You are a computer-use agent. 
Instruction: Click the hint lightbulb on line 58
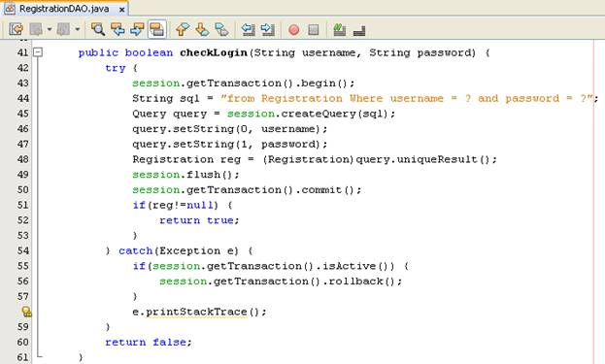point(26,312)
